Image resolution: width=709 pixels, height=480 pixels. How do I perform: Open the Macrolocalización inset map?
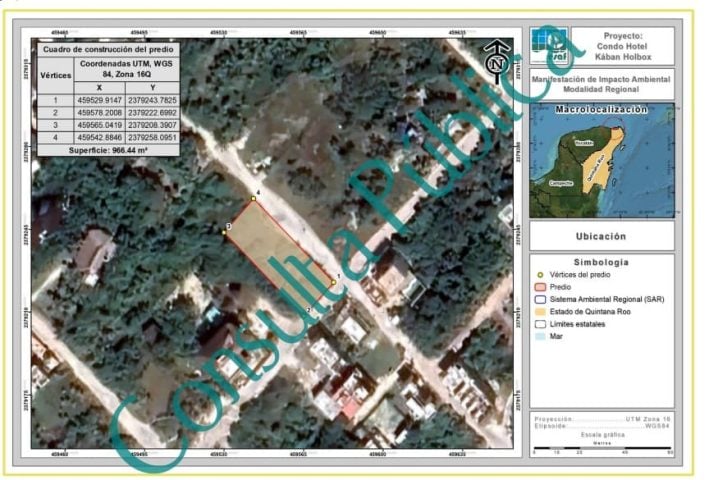[x=602, y=160]
